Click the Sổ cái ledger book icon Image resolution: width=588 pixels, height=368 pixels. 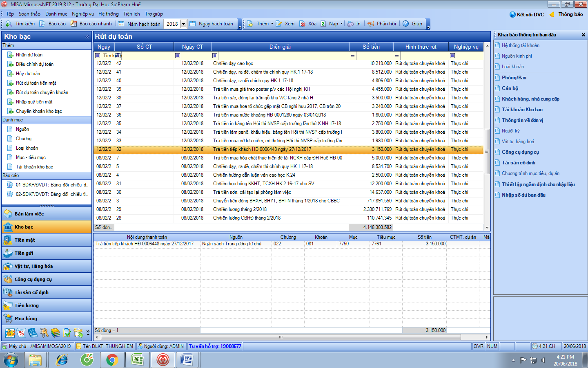[x=33, y=333]
